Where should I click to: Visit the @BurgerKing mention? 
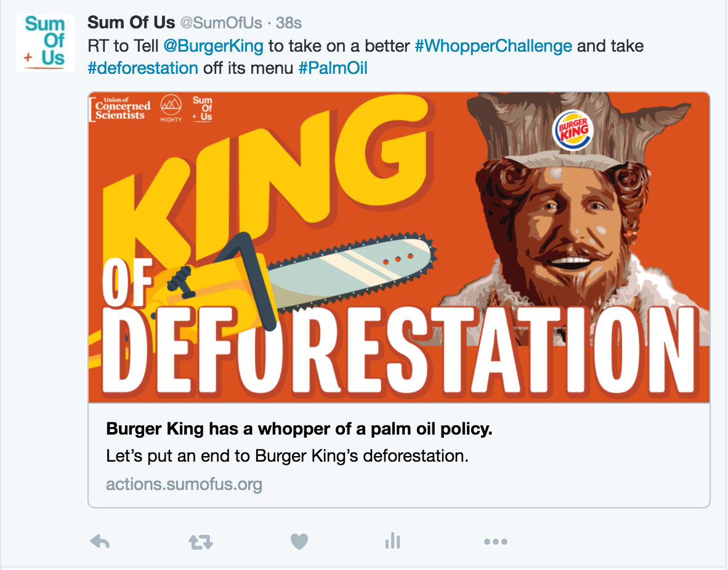click(x=215, y=46)
